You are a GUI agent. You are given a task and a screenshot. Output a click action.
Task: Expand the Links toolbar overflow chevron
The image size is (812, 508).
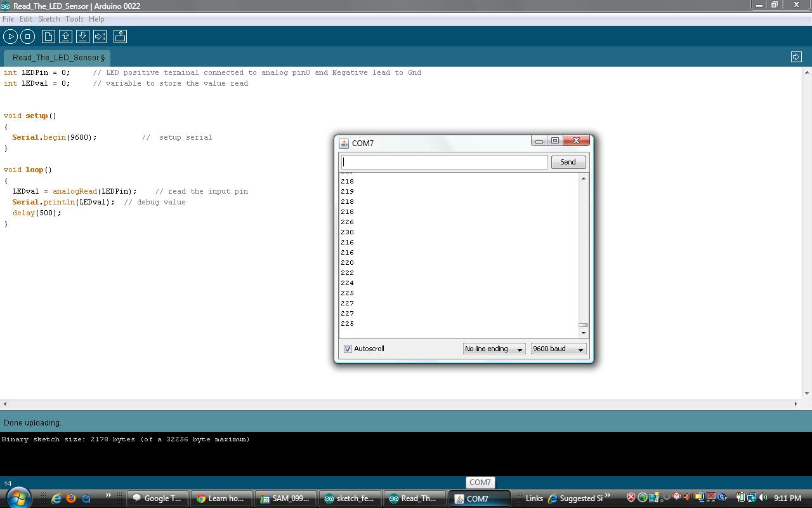(608, 495)
